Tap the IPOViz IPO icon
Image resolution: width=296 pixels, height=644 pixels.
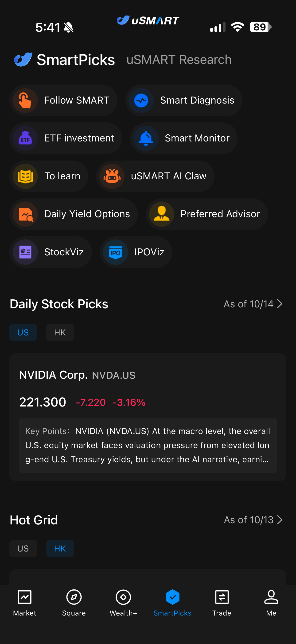(x=116, y=252)
